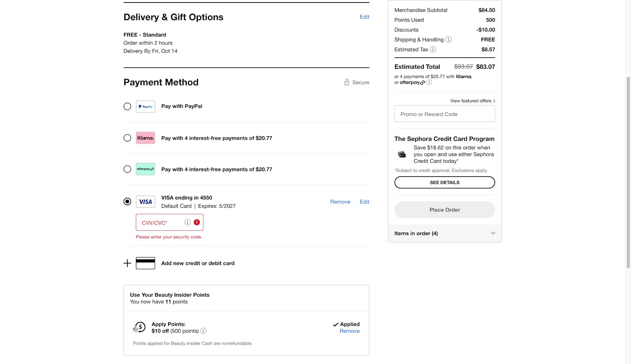Screen dimensions: 631x364
Task: Click the SEE DETAILS button
Action: [445, 182]
